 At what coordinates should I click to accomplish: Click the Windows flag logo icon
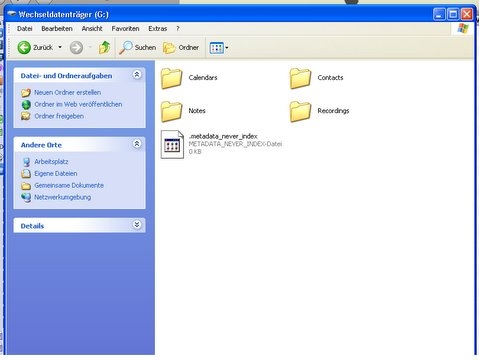pyautogui.click(x=463, y=28)
